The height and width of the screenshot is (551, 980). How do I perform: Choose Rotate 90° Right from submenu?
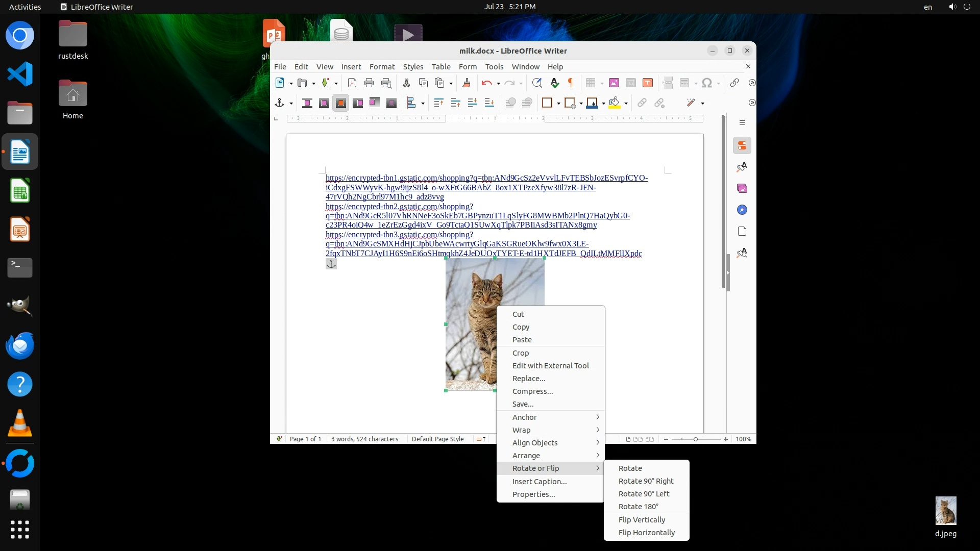[x=646, y=481]
